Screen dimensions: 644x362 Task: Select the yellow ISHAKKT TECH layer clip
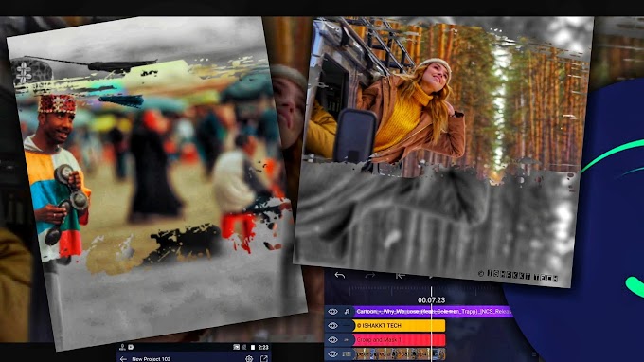399,325
